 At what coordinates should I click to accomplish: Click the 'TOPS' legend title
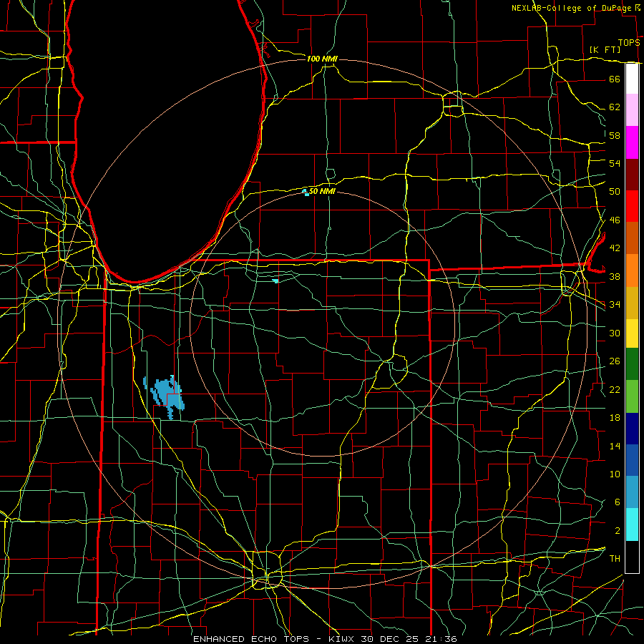[629, 42]
